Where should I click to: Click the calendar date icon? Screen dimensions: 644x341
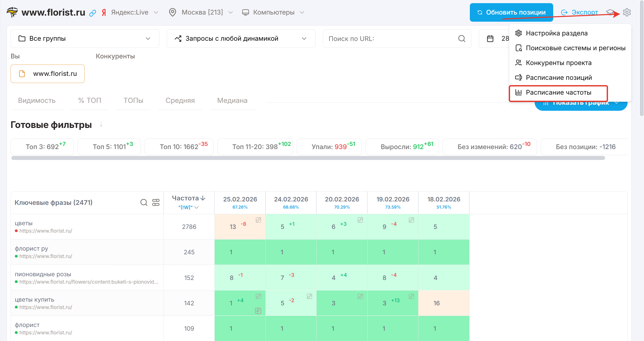(x=490, y=39)
